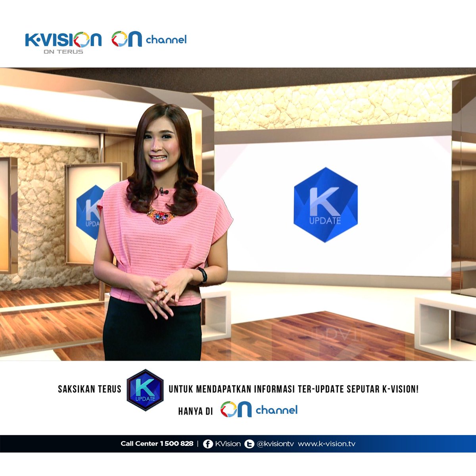Screen dimensions: 476x476
Task: Click the Call Center 1 500 828 text
Action: (x=157, y=443)
